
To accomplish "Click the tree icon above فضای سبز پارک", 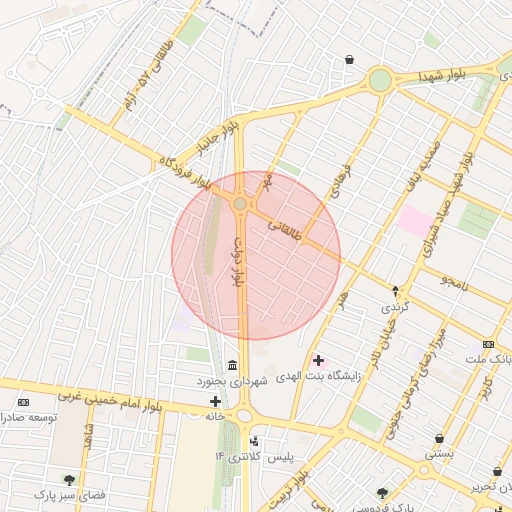I will click(69, 480).
